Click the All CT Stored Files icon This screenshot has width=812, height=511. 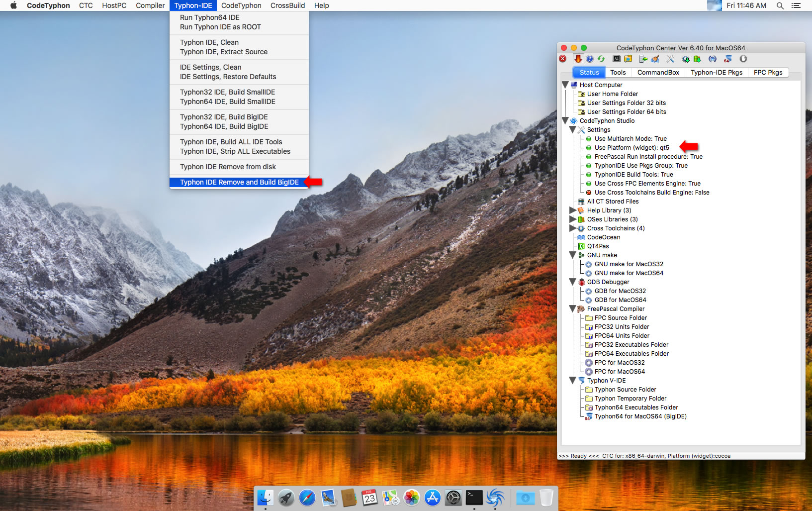(x=581, y=202)
